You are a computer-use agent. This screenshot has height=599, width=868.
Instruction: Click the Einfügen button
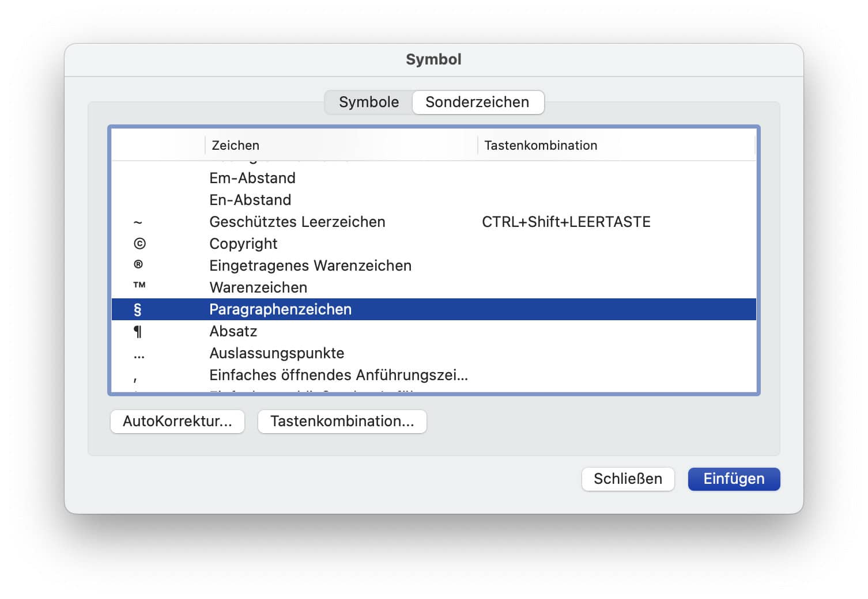[x=734, y=479]
